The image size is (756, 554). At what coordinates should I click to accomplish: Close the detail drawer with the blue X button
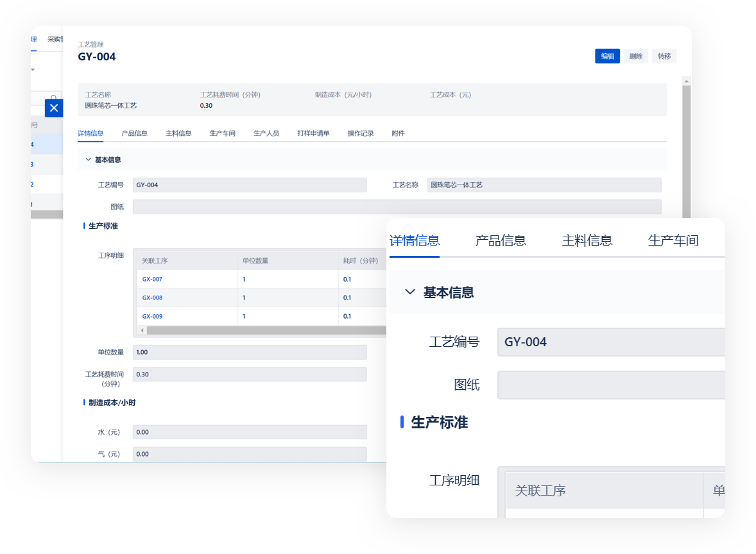tap(54, 108)
